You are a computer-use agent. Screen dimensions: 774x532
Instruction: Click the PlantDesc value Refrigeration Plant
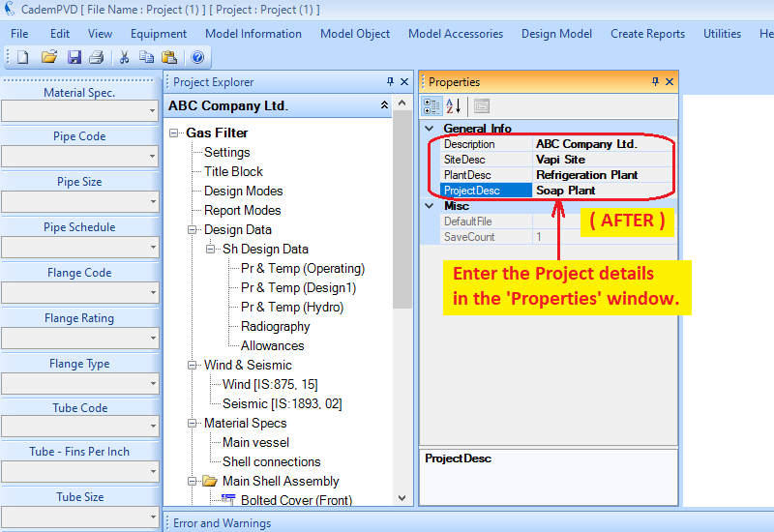[587, 175]
